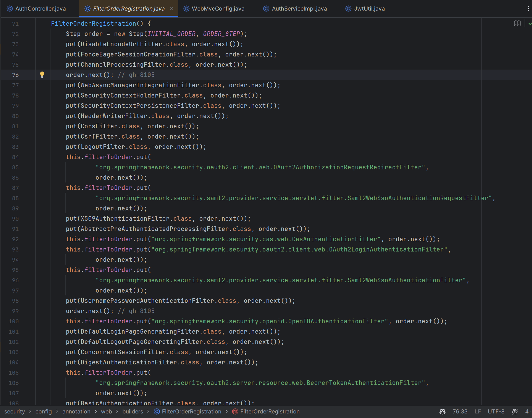This screenshot has width=532, height=418.
Task: Click the gh-8105 comment on line 76
Action: point(136,75)
